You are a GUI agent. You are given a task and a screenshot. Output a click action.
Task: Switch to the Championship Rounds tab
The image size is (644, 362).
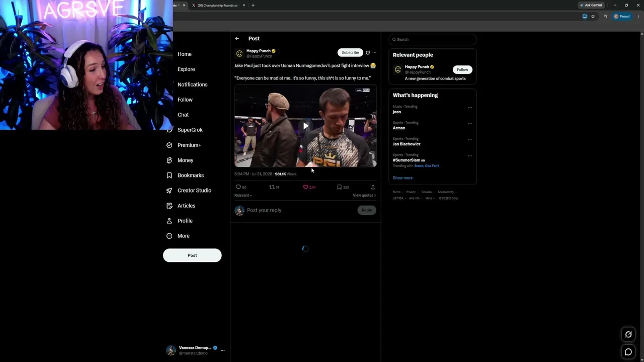click(x=217, y=5)
